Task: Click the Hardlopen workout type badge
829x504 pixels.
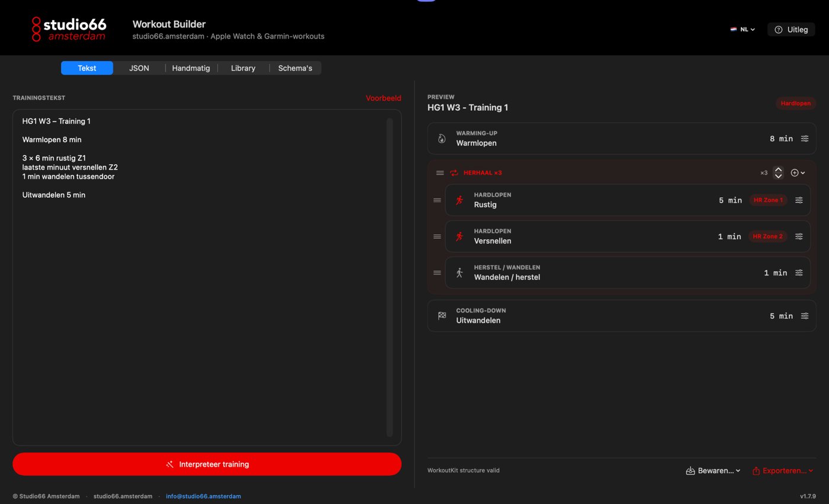Action: [x=795, y=103]
